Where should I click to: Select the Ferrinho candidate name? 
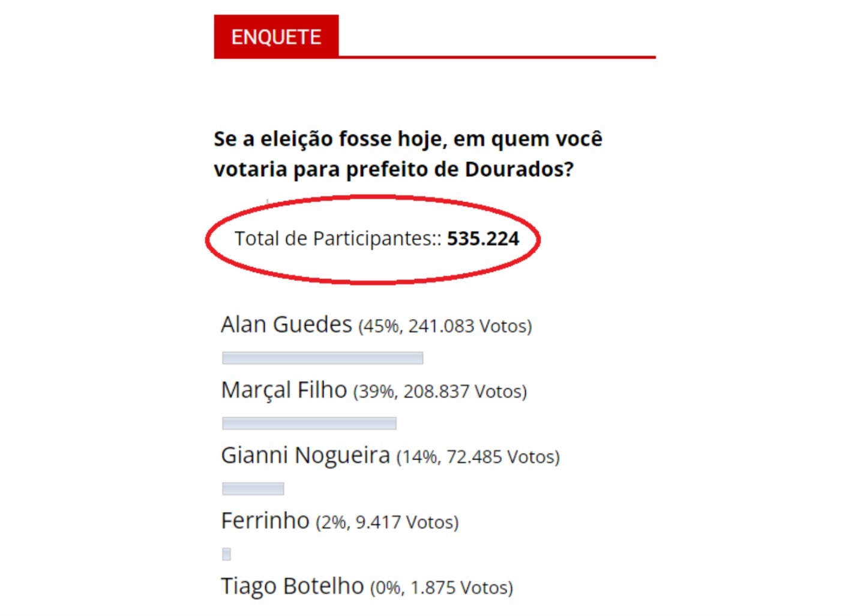point(265,521)
